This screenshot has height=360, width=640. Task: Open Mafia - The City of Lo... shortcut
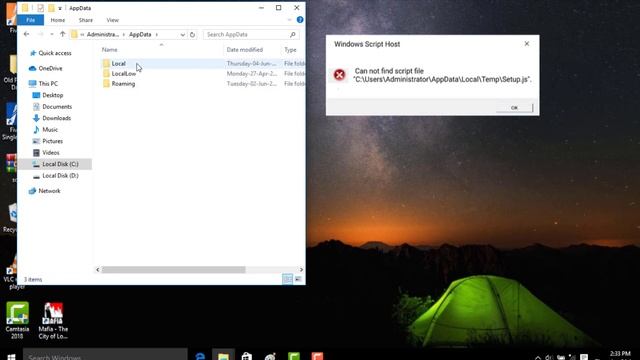coord(53,321)
